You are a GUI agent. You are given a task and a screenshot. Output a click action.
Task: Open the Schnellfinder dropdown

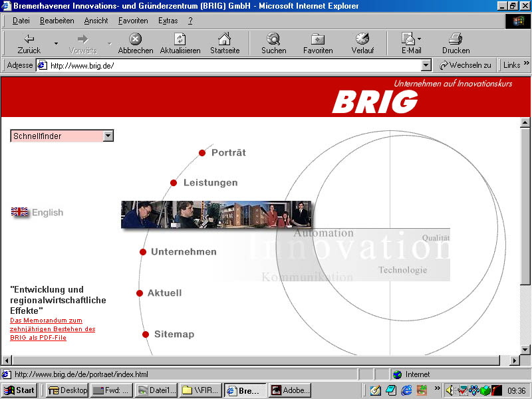point(62,136)
